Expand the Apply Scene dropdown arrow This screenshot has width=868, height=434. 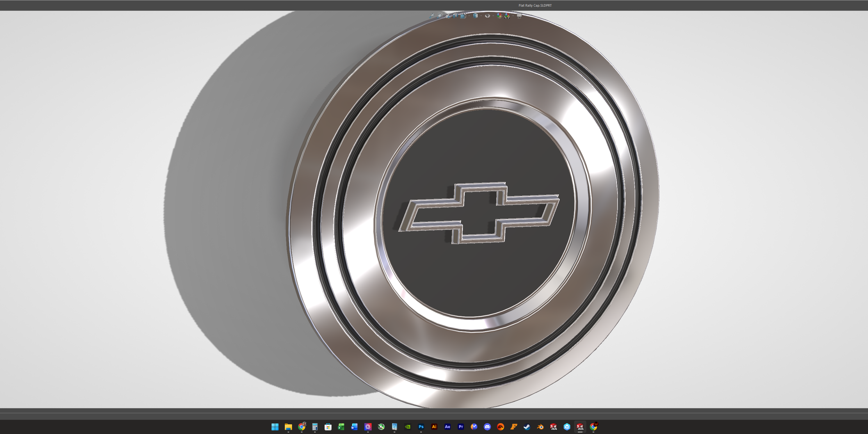click(x=513, y=16)
